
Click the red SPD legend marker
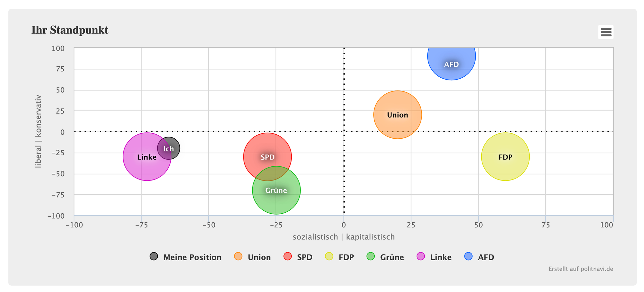[287, 257]
